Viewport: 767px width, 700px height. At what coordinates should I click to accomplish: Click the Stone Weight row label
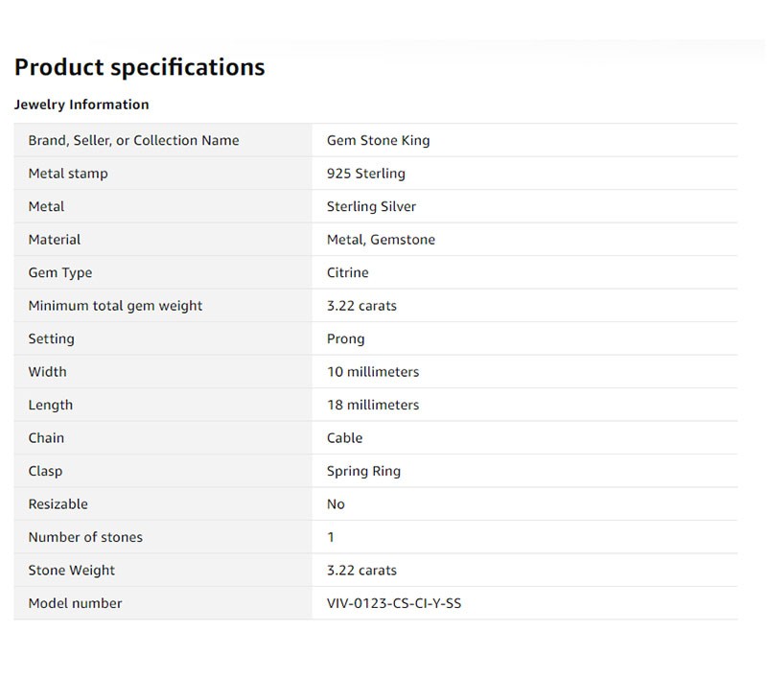point(71,571)
